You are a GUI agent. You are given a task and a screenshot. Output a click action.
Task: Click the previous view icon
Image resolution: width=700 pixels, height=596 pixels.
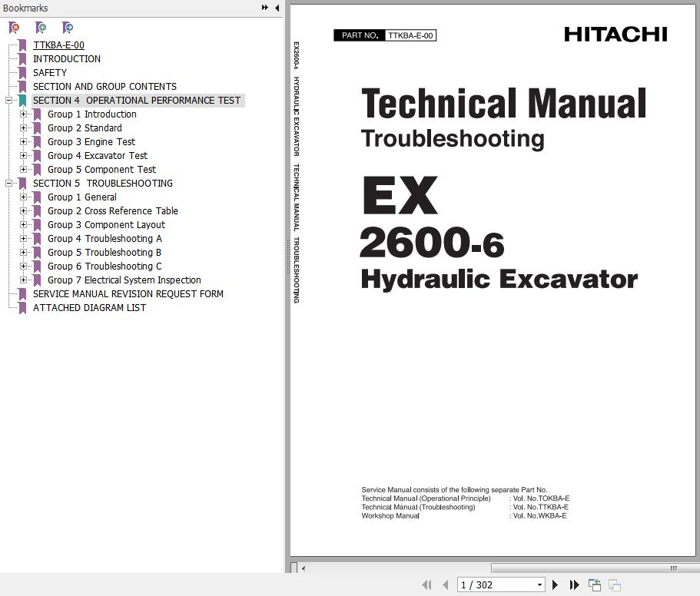point(595,585)
